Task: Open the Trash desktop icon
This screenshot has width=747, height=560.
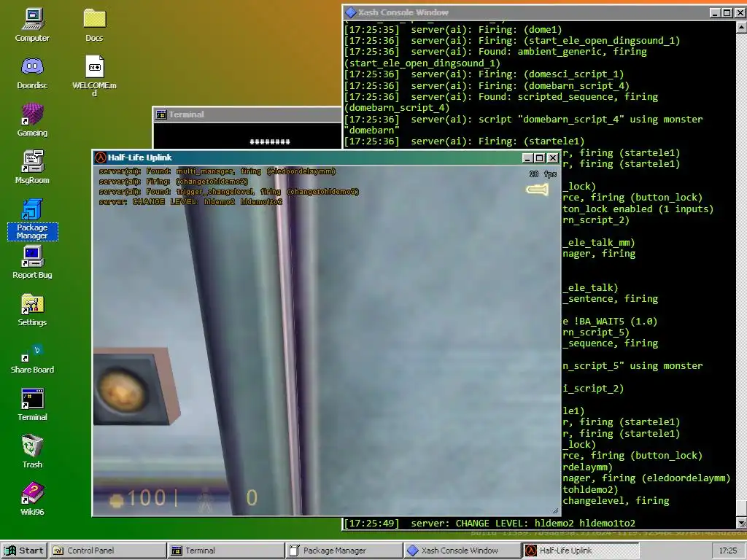Action: coord(32,451)
